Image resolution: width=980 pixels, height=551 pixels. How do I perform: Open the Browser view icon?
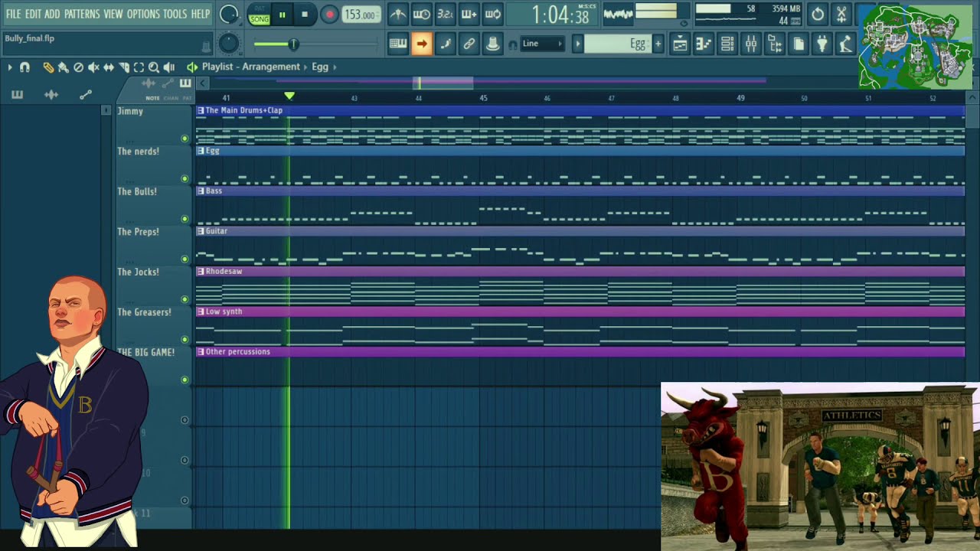pyautogui.click(x=775, y=44)
